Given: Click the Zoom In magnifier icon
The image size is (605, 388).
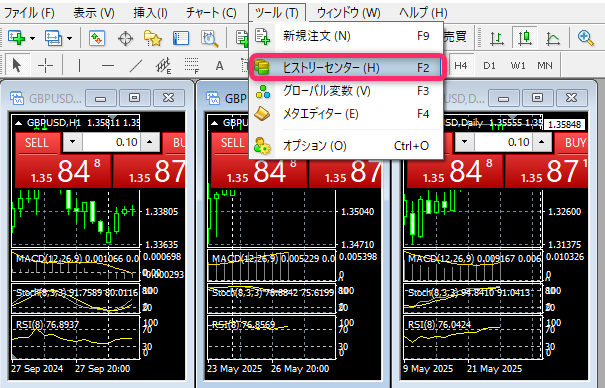Looking at the screenshot, I should [x=586, y=38].
